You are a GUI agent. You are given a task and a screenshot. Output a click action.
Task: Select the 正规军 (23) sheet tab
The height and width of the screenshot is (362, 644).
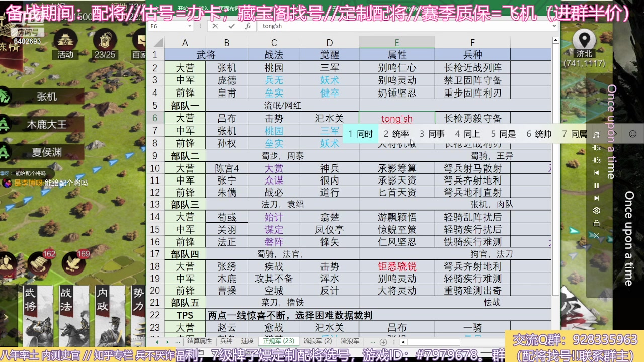[279, 341]
